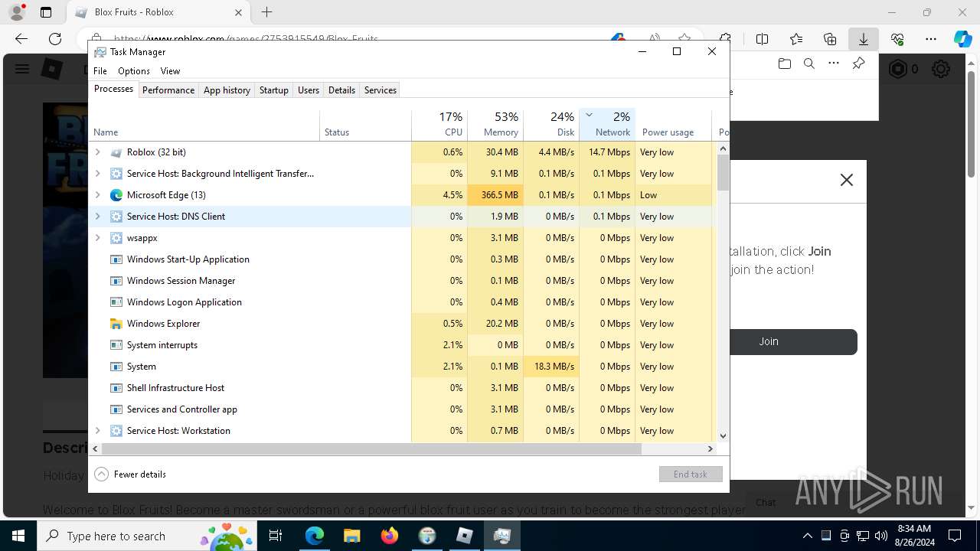Open Robux icon on Roblox page
The width and height of the screenshot is (980, 551).
coord(897,70)
